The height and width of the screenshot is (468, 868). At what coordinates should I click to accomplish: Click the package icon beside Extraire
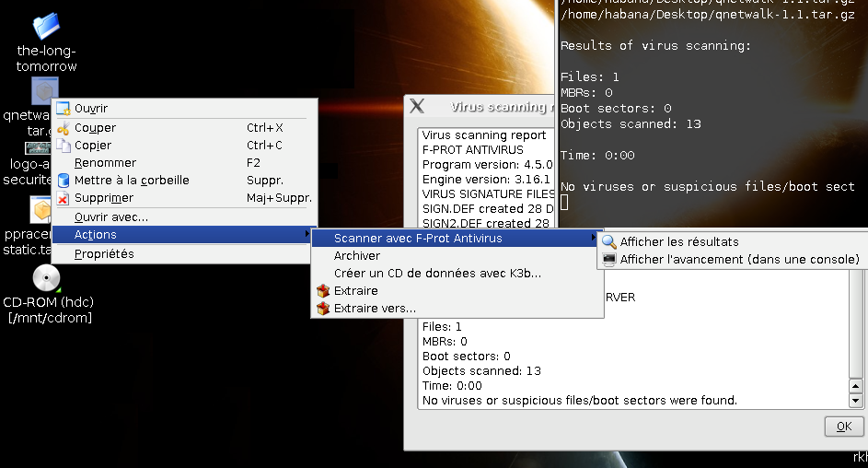click(x=323, y=291)
